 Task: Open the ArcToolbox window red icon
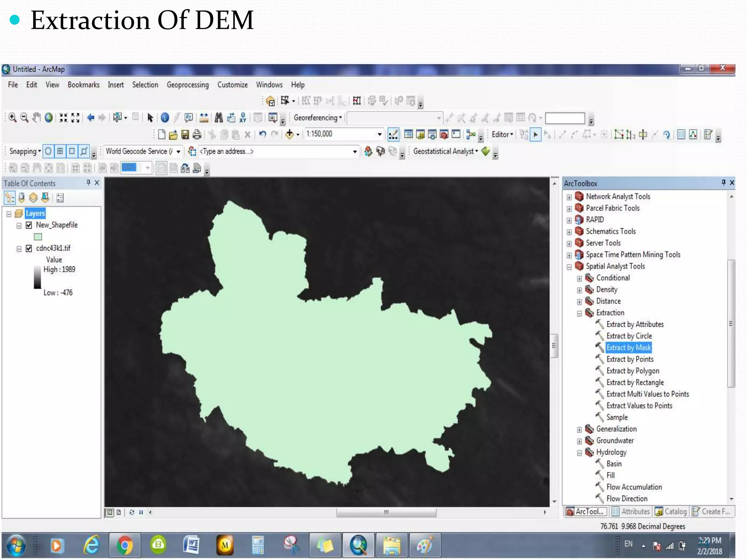[x=444, y=135]
